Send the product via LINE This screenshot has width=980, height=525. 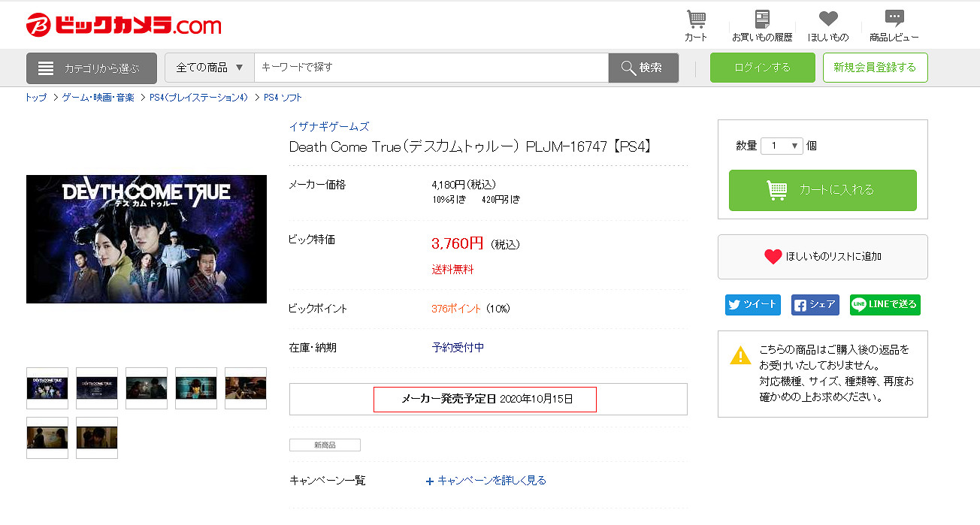click(x=885, y=305)
